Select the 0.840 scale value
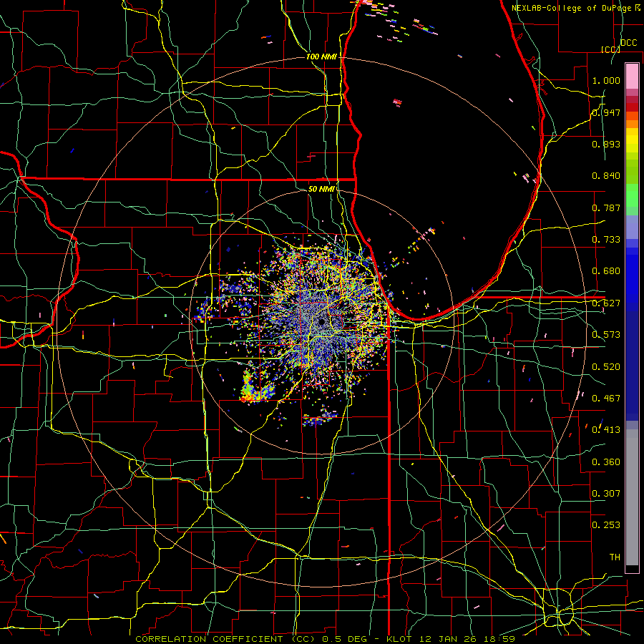 pyautogui.click(x=606, y=176)
